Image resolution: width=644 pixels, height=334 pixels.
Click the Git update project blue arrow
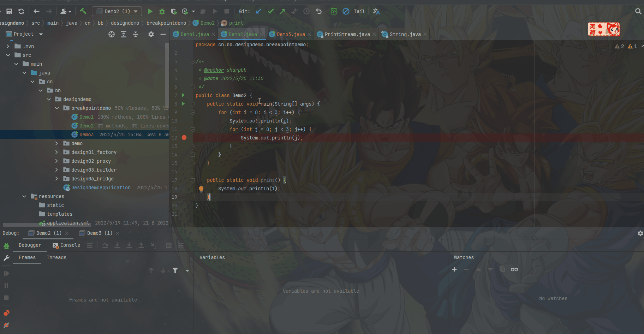coord(258,11)
